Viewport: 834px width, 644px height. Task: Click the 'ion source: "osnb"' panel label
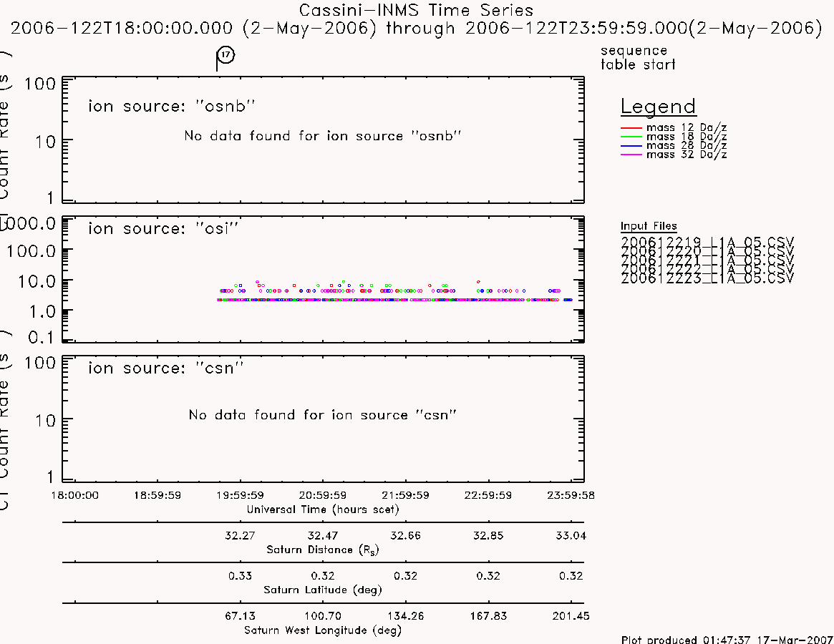click(x=172, y=106)
